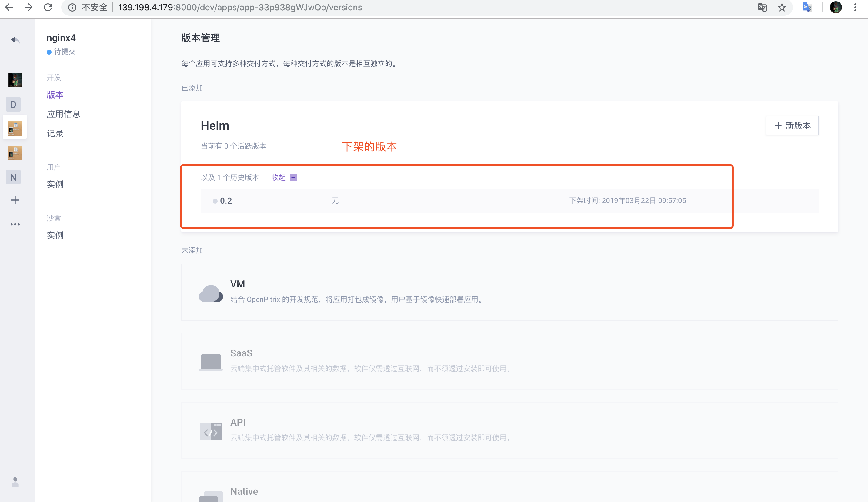The image size is (868, 502).
Task: Click the back arrow icon in left sidebar
Action: click(15, 40)
